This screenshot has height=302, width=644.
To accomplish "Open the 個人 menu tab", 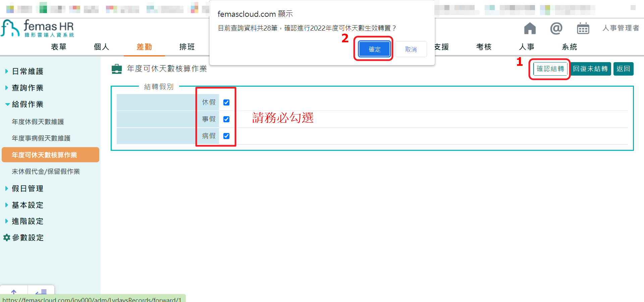I will pyautogui.click(x=102, y=47).
